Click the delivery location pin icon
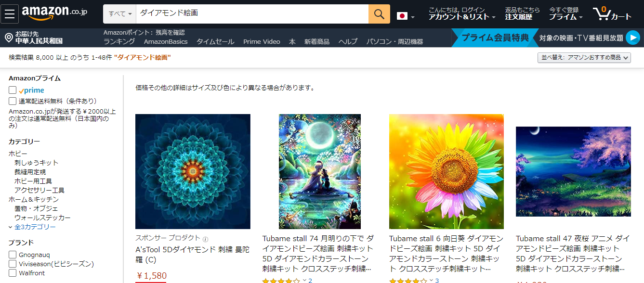Image resolution: width=644 pixels, height=283 pixels. (x=9, y=38)
